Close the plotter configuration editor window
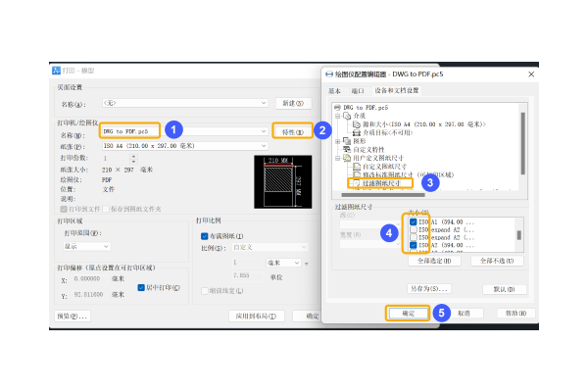Screen dimensions: 588x392 click(x=531, y=74)
